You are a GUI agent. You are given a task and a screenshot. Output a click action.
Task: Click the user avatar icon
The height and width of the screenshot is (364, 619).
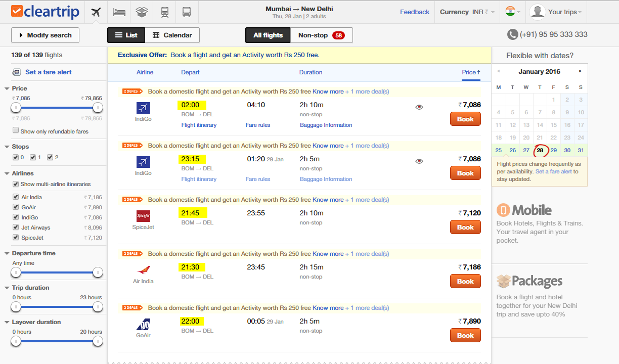point(538,12)
